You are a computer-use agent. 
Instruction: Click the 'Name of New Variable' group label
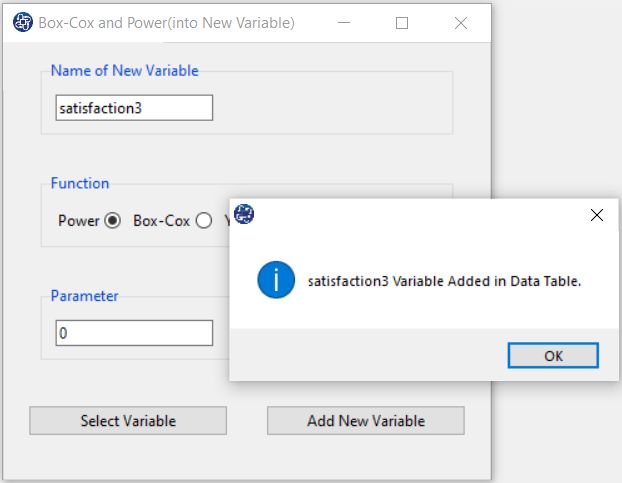pyautogui.click(x=124, y=71)
